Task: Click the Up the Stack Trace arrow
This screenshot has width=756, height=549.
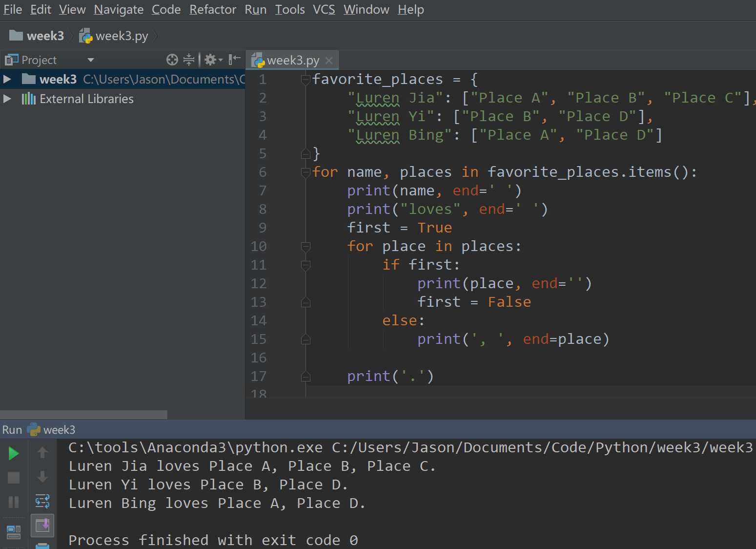Action: coord(42,453)
